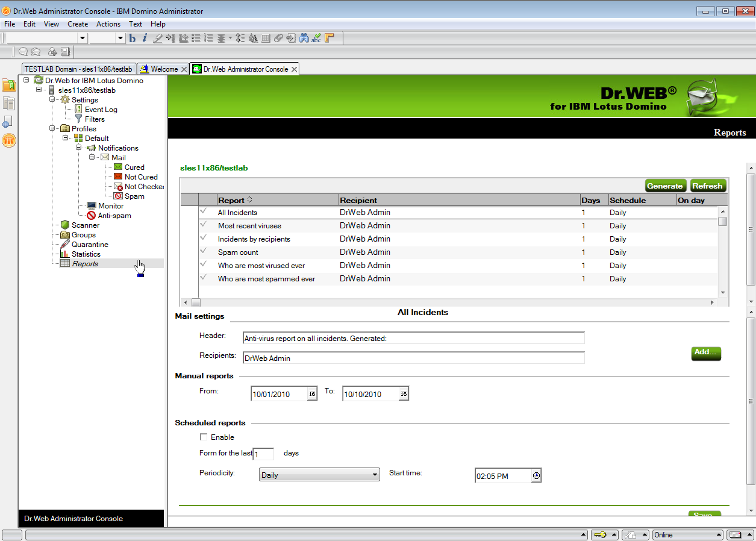756x541 pixels.
Task: Click the Form for the last days field
Action: [263, 454]
